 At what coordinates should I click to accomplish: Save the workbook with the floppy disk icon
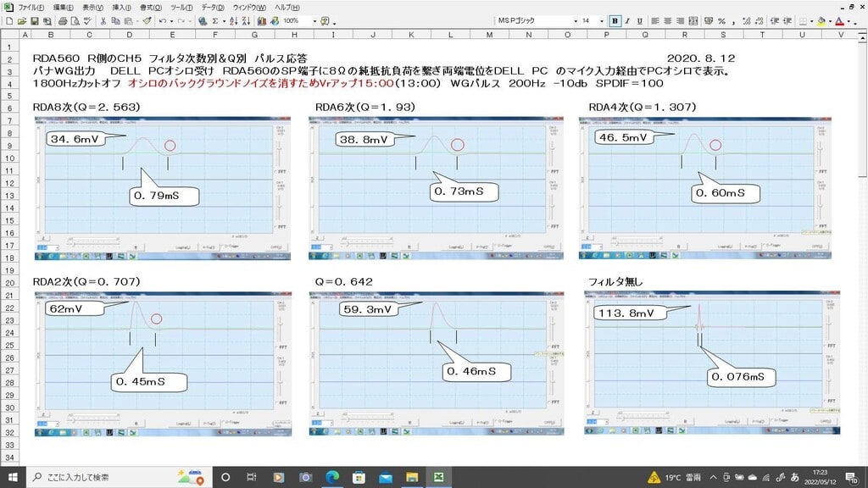coord(34,21)
